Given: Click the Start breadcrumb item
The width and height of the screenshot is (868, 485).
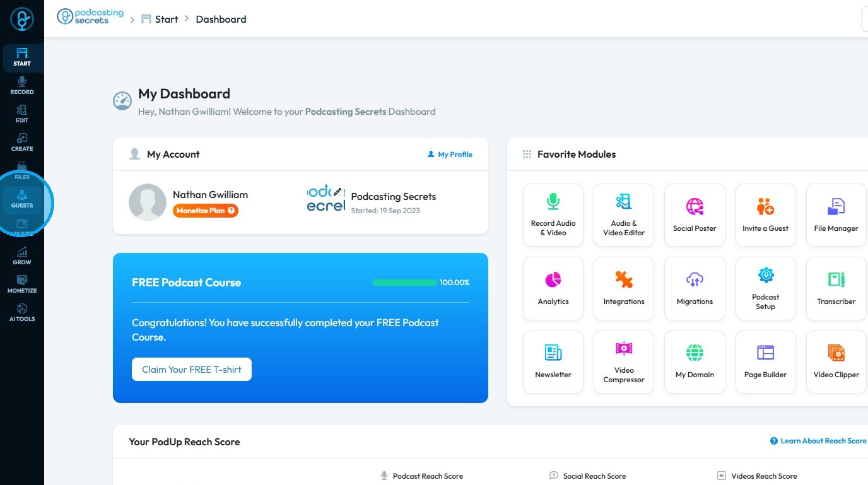Looking at the screenshot, I should [x=160, y=19].
